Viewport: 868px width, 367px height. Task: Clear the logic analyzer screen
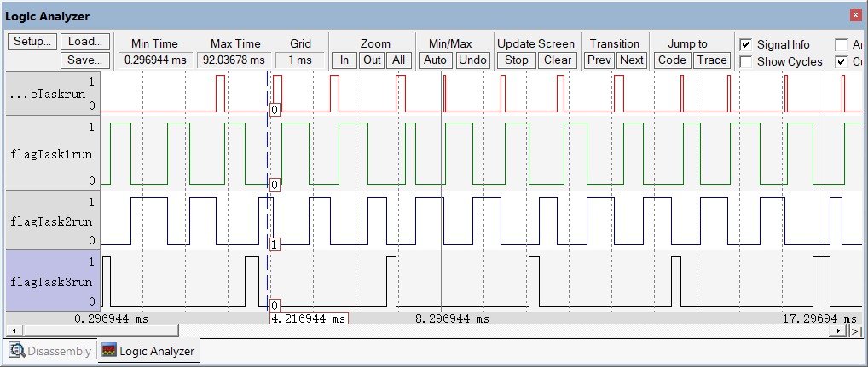(x=558, y=60)
